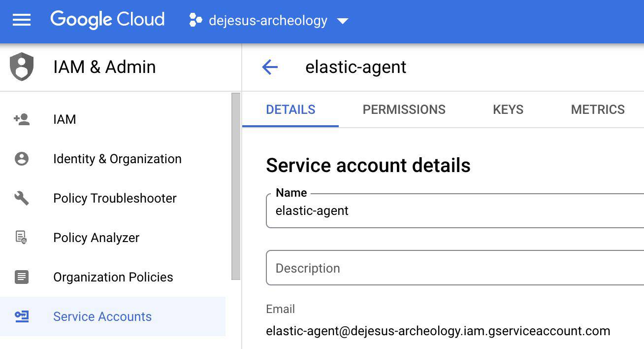This screenshot has height=349, width=644.
Task: Click the Organization Policies list icon
Action: (x=22, y=277)
